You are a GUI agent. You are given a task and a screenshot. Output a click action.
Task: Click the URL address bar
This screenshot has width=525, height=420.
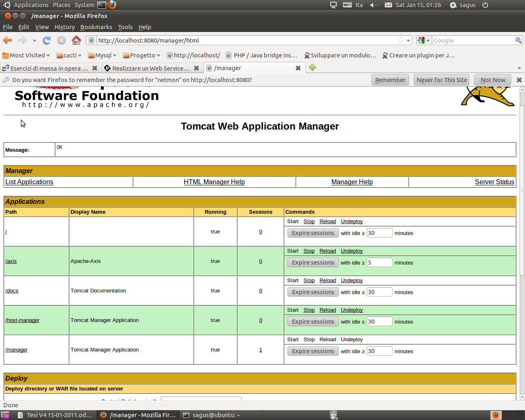point(246,40)
